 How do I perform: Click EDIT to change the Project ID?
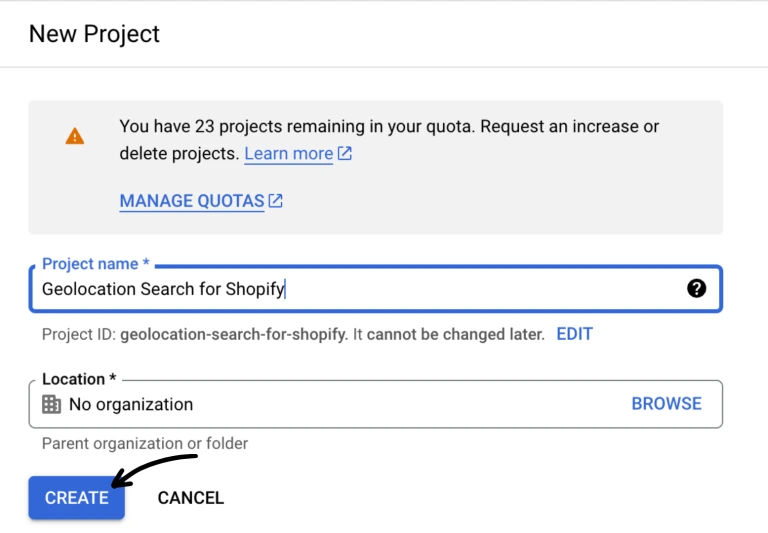point(574,334)
